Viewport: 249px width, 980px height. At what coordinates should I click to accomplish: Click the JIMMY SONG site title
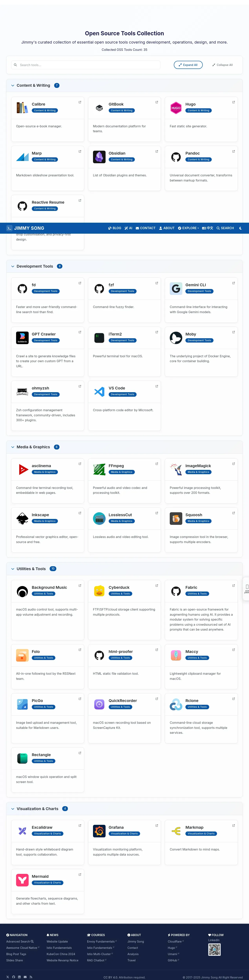[29, 228]
